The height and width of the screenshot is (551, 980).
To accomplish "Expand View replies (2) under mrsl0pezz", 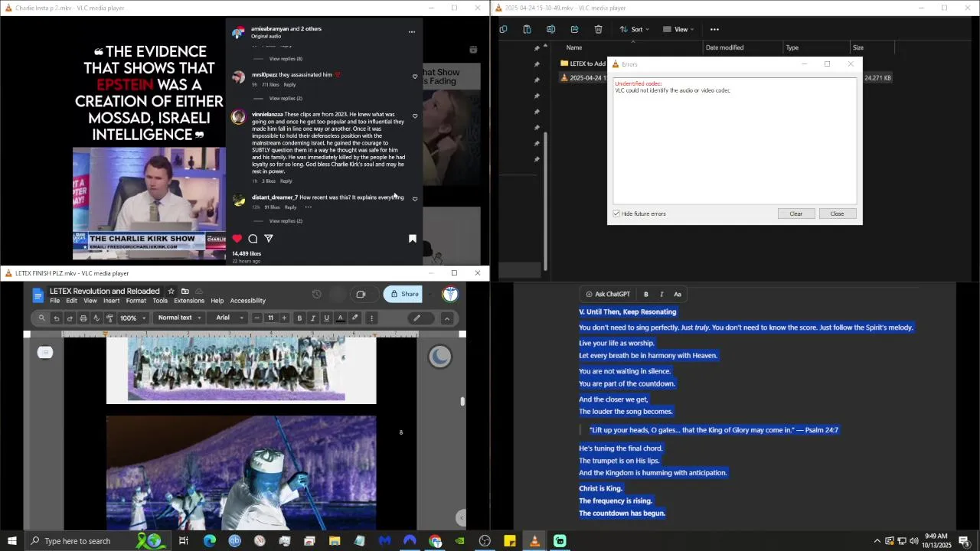I will (286, 98).
